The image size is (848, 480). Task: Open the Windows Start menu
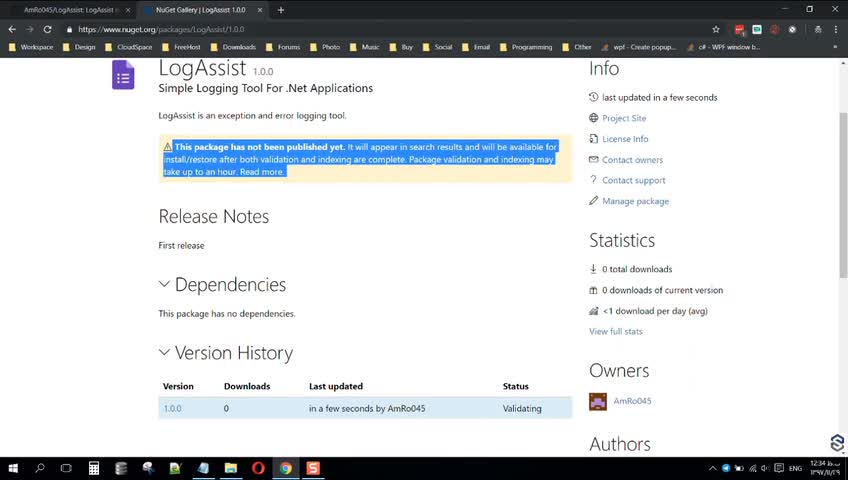pyautogui.click(x=13, y=468)
